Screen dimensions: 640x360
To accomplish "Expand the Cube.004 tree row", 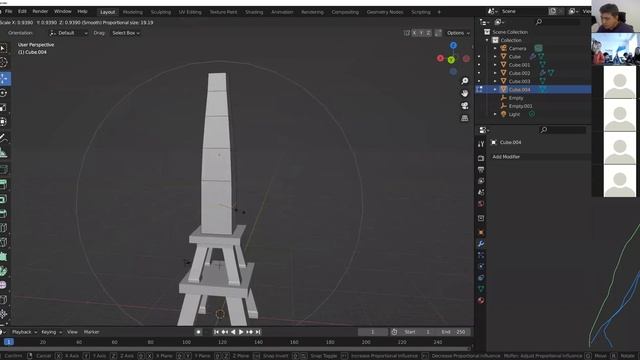I will (495, 89).
